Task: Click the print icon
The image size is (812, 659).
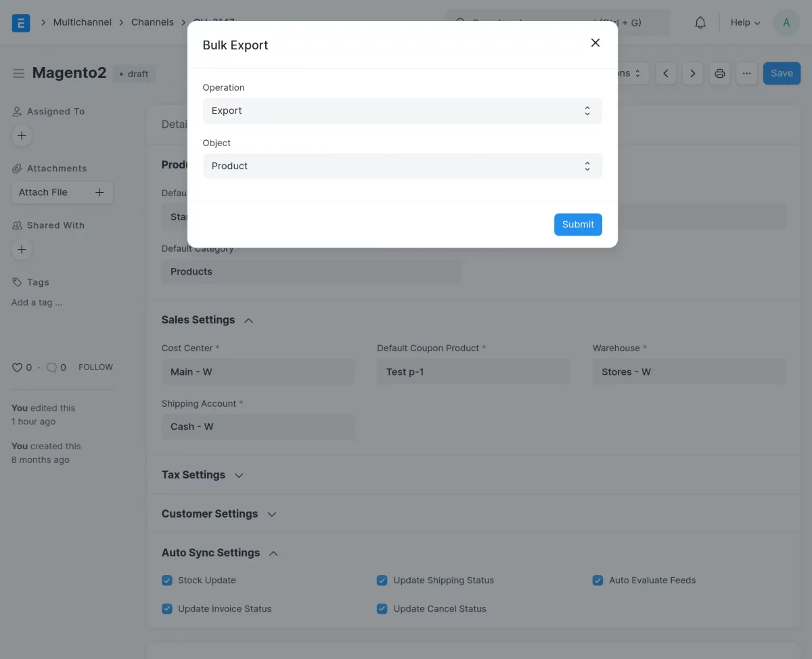Action: (719, 73)
